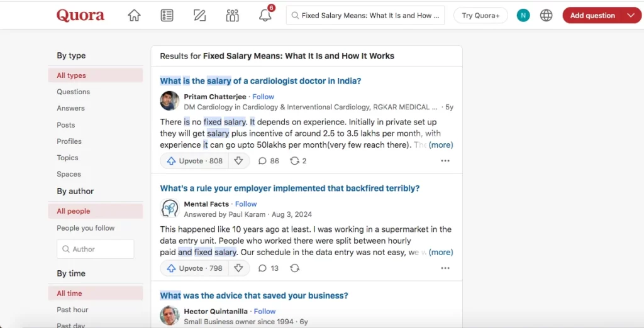Click the Author filter input field
Viewport: 644px width, 328px height.
click(x=96, y=249)
